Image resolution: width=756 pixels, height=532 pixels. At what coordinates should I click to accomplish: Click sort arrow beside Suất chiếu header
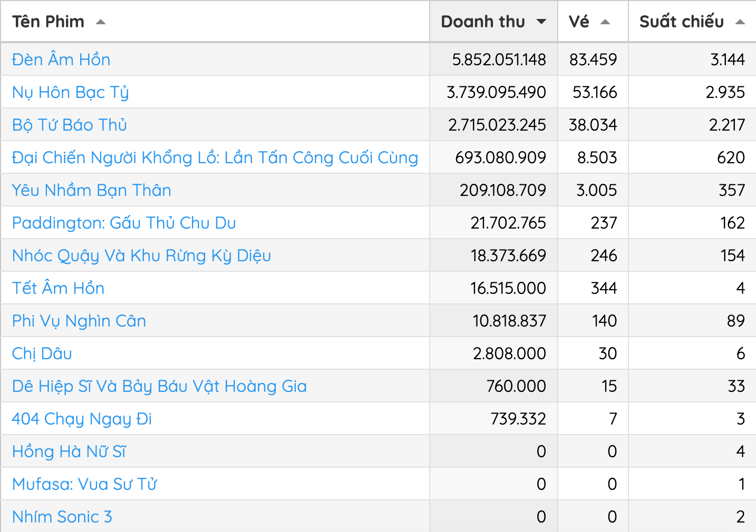(x=740, y=22)
